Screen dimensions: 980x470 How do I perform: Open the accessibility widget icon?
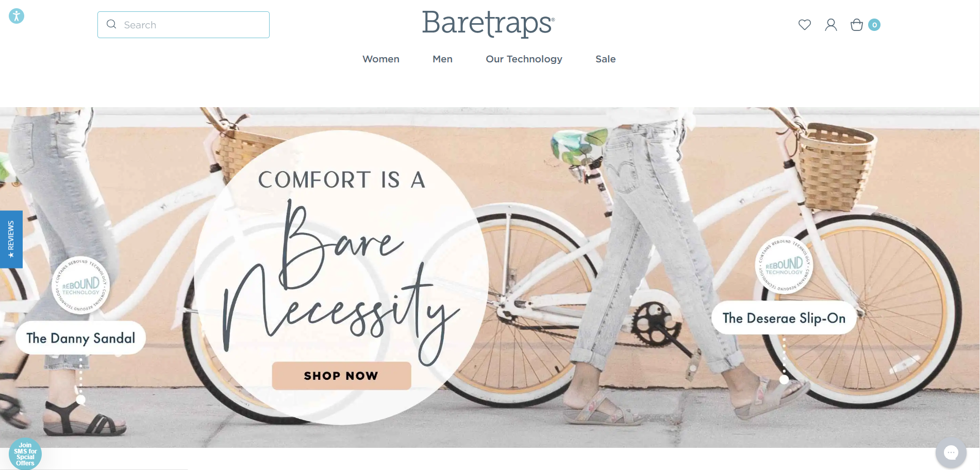pyautogui.click(x=16, y=16)
